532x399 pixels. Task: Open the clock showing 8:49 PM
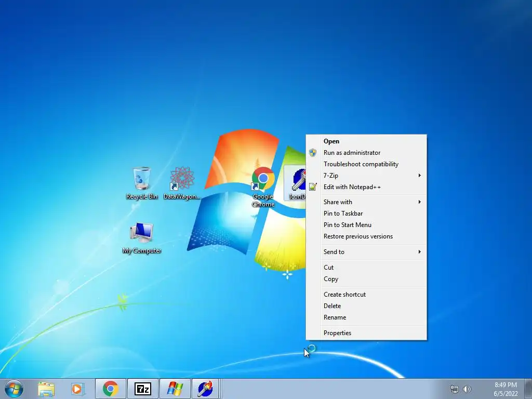coord(506,389)
